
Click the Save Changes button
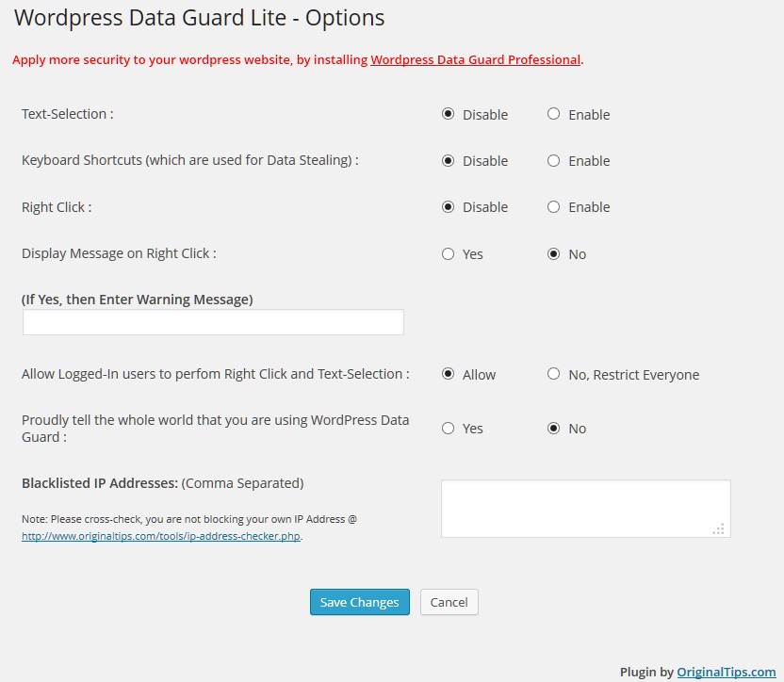pyautogui.click(x=360, y=602)
